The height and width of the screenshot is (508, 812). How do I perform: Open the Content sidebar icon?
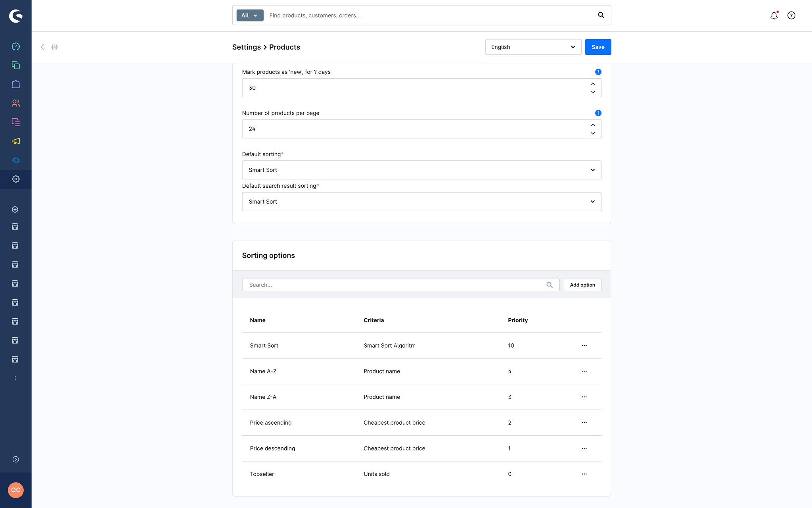tap(16, 122)
